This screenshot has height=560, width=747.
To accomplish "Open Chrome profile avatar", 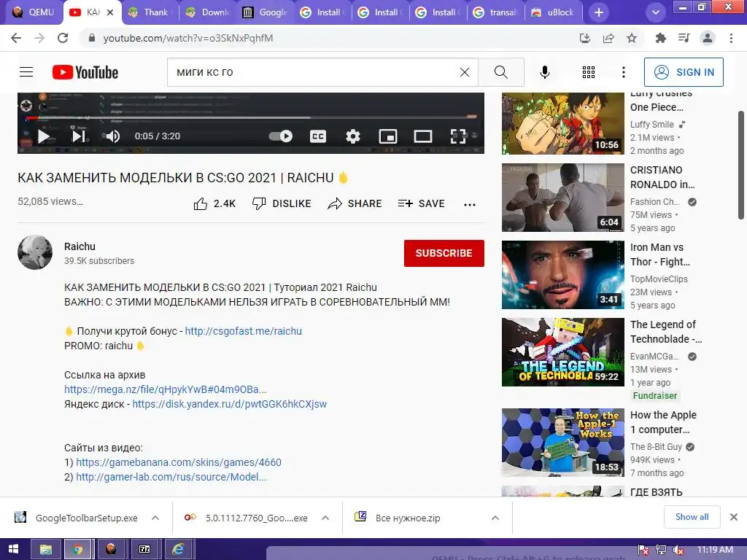I will [x=708, y=38].
